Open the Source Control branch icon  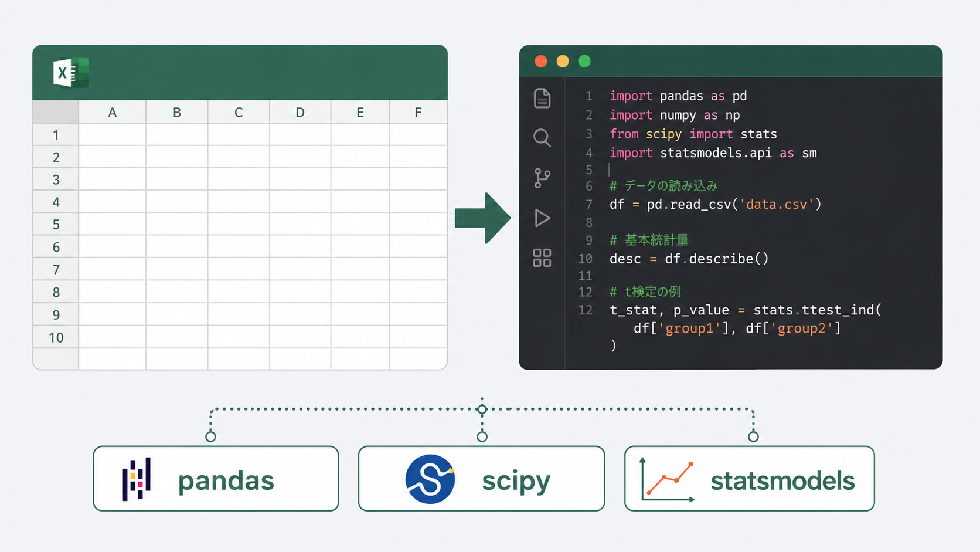(x=542, y=178)
